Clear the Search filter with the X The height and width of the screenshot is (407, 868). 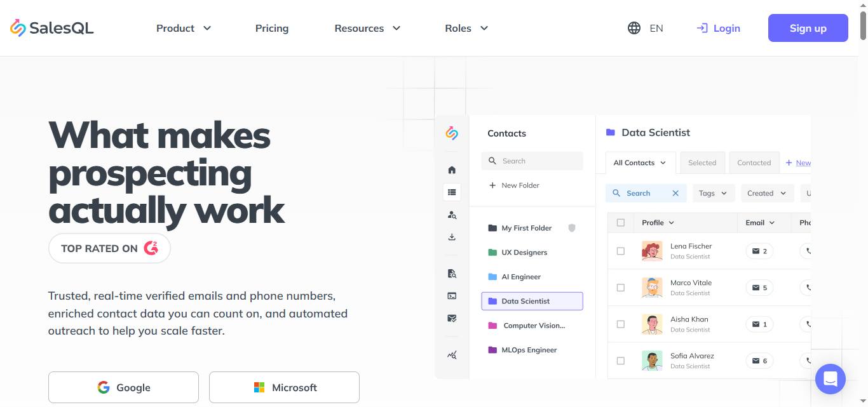(x=675, y=193)
